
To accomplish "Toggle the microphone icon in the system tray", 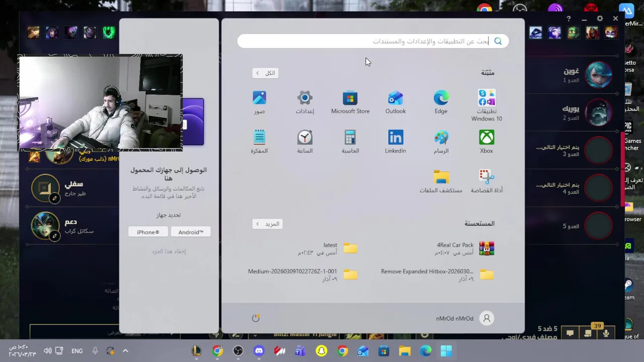I will point(95,351).
